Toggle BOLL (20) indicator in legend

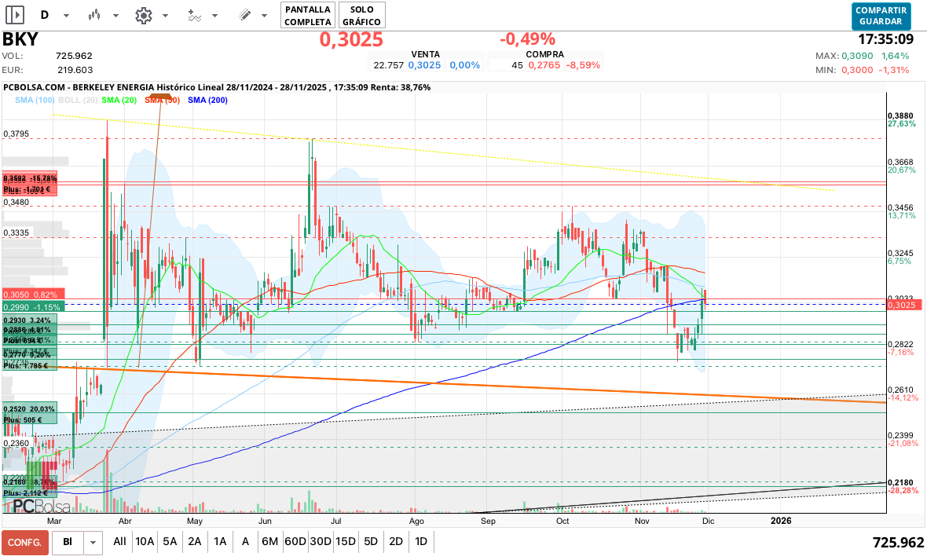pyautogui.click(x=79, y=100)
